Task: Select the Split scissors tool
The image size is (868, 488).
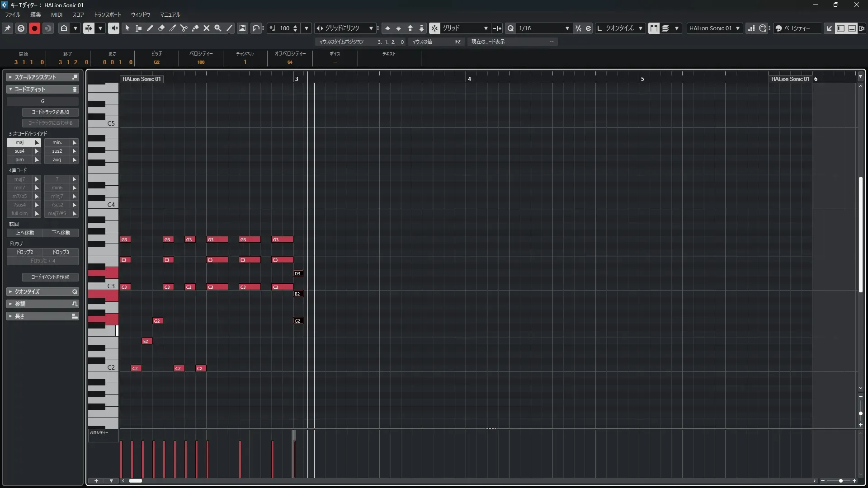Action: (184, 28)
